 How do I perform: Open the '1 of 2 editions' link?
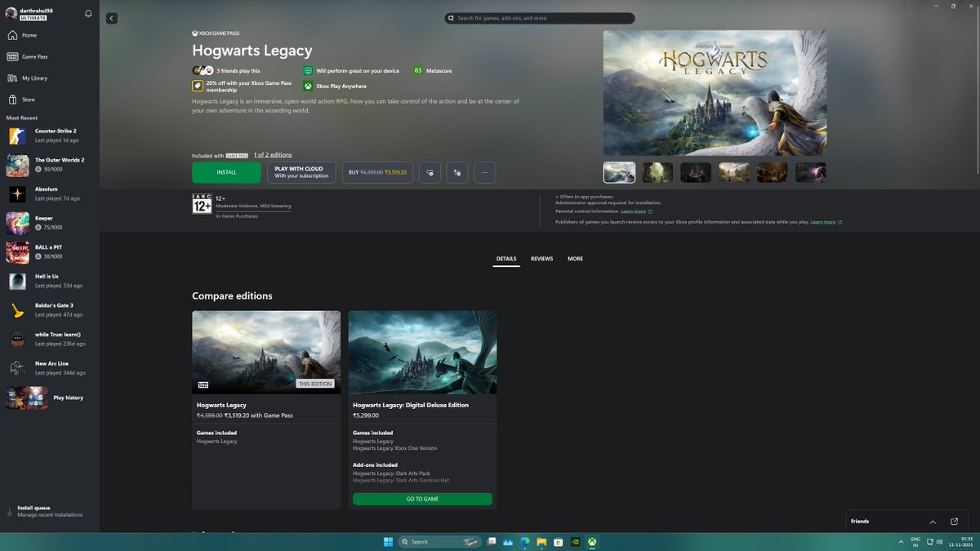click(x=273, y=155)
